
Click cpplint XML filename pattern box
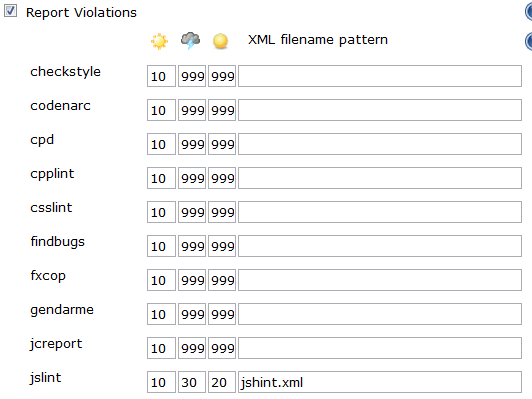[380, 178]
